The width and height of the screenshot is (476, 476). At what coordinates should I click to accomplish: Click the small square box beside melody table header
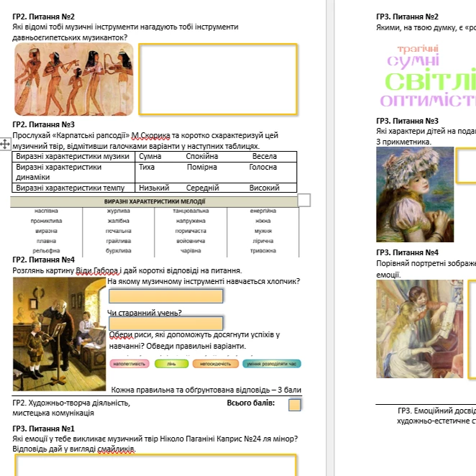pyautogui.click(x=304, y=201)
